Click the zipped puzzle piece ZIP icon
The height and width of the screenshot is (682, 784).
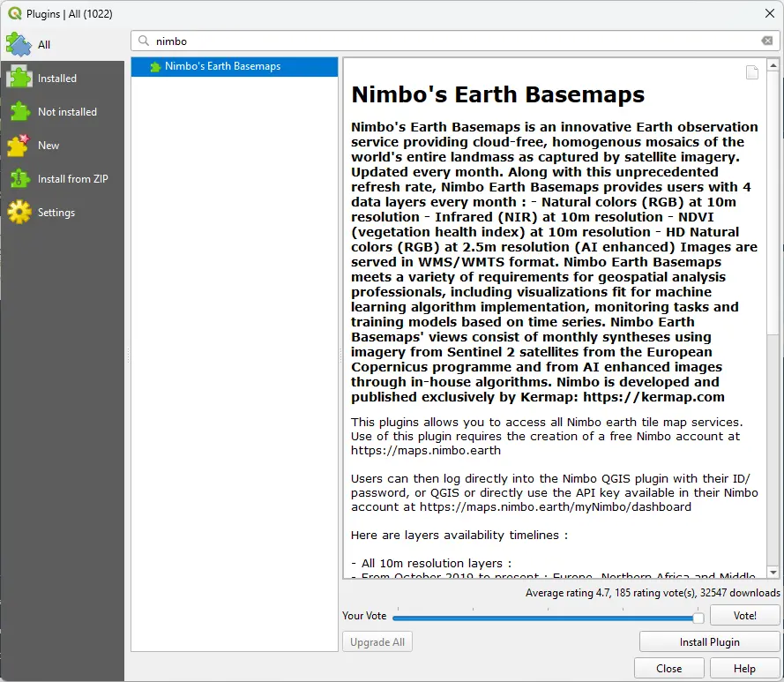point(19,178)
